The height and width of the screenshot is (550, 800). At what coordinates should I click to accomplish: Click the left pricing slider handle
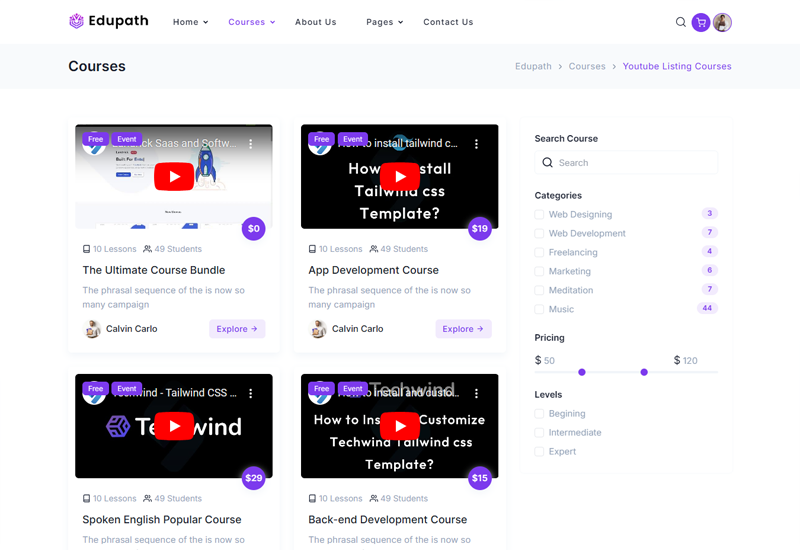tap(582, 372)
